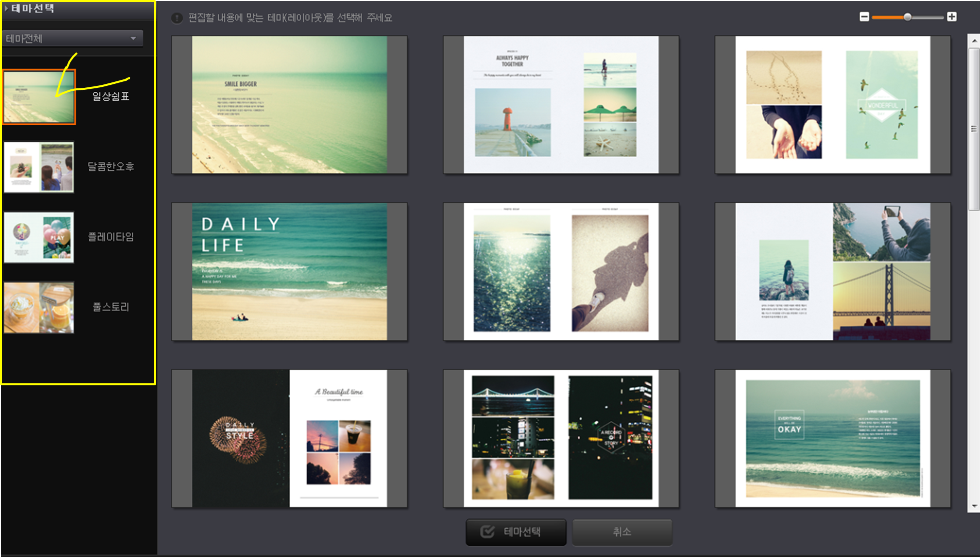Screen dimensions: 980x557
Task: Pick the DAILY STYLE fireworks layout
Action: click(289, 438)
